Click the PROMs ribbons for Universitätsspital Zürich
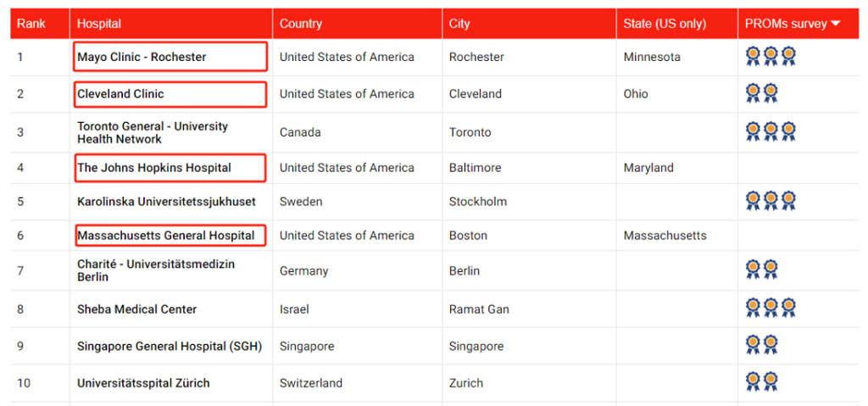This screenshot has width=868, height=406. tap(762, 382)
